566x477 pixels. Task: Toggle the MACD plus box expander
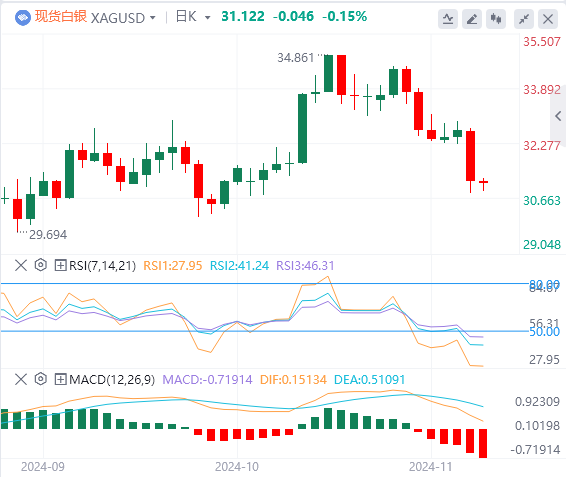tap(60, 379)
